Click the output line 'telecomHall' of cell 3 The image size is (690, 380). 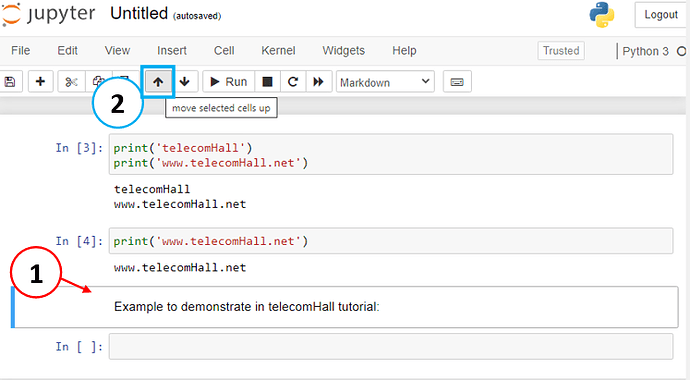pos(152,189)
